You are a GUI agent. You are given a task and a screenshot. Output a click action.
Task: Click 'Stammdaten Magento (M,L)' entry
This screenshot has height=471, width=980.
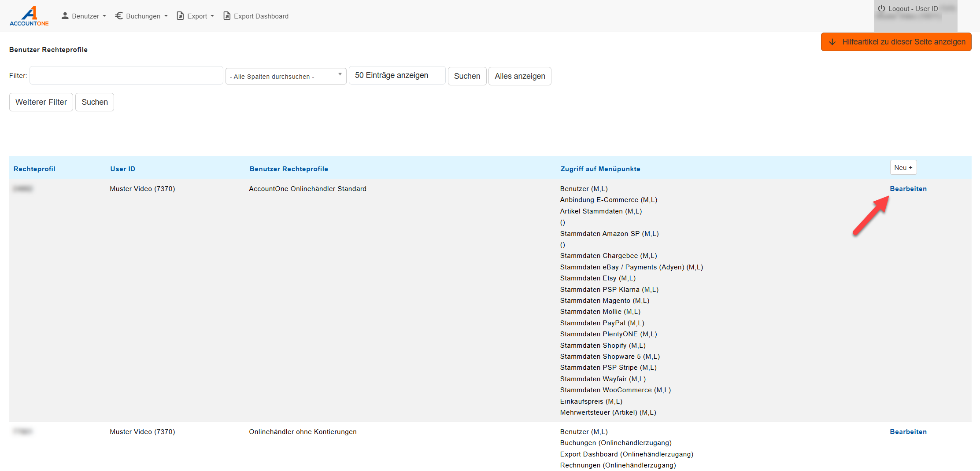point(605,301)
